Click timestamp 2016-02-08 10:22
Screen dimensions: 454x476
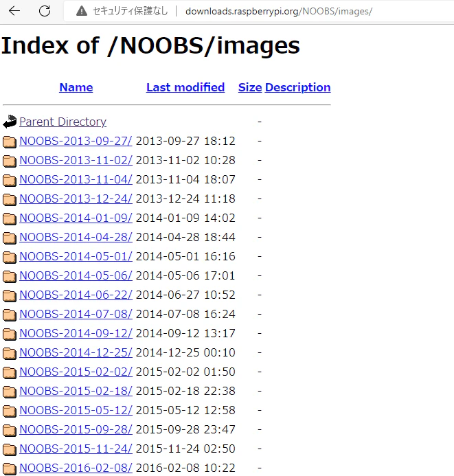(x=185, y=468)
